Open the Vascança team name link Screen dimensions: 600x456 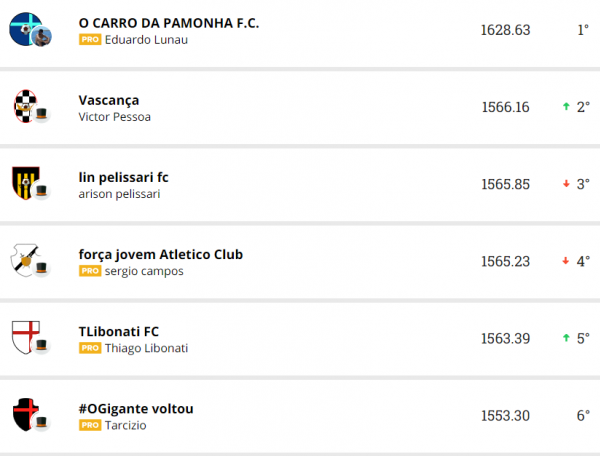coord(108,100)
